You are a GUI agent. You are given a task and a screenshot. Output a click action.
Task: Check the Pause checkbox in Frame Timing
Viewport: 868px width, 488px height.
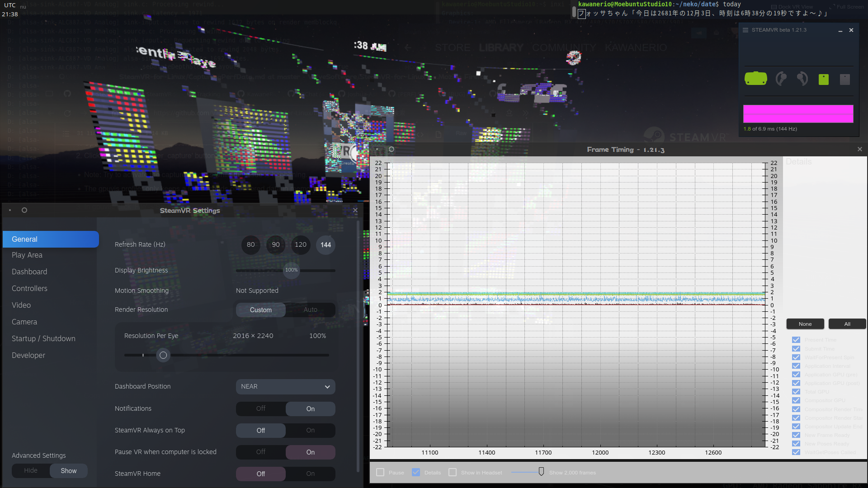coord(380,472)
